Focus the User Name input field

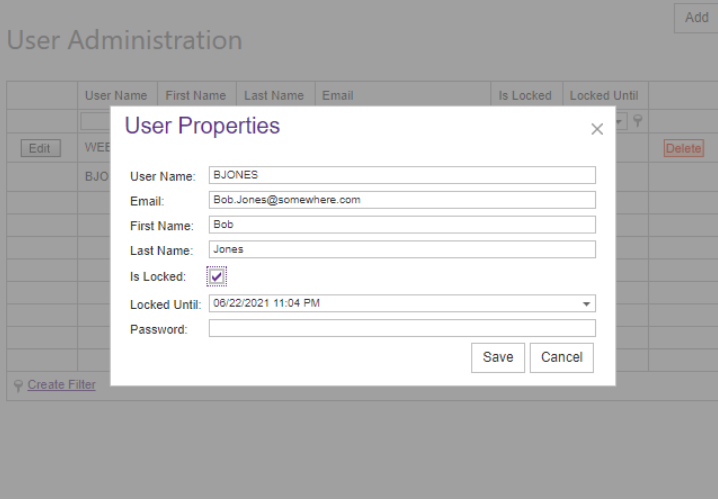point(401,175)
